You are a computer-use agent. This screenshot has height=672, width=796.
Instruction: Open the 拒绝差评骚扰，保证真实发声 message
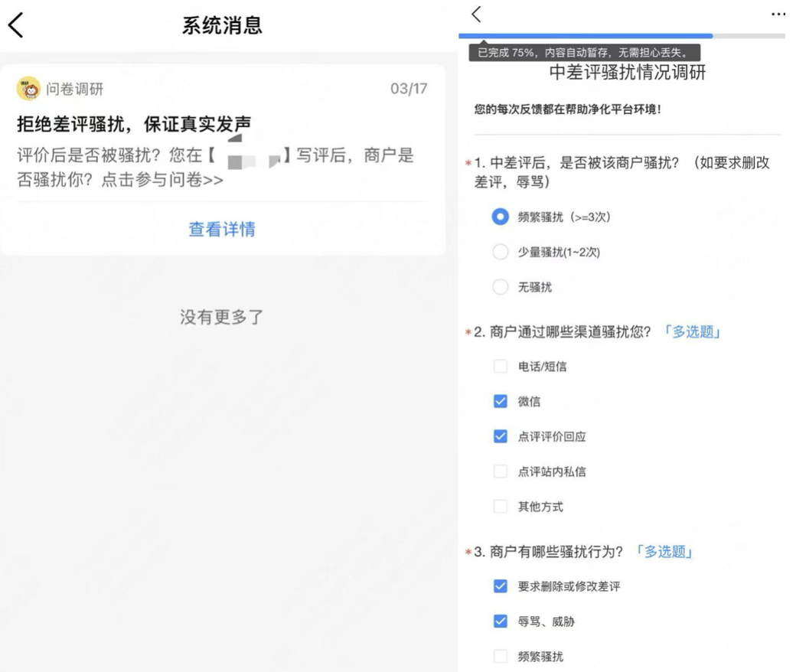(134, 124)
